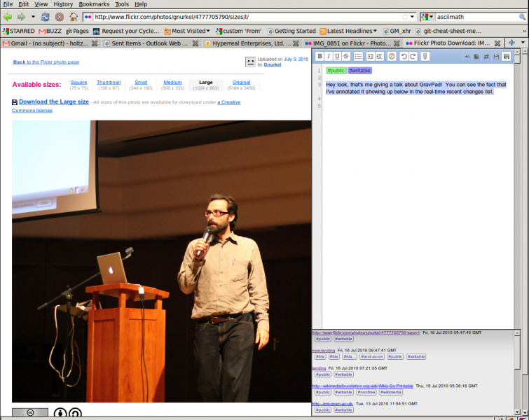The image size is (529, 420).
Task: Open a new tab with the plus icon
Action: click(511, 43)
